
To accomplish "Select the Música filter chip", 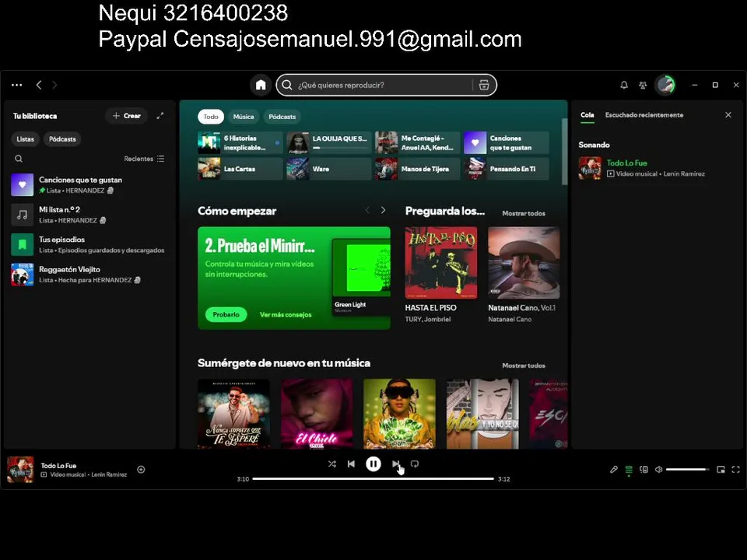I will [244, 117].
